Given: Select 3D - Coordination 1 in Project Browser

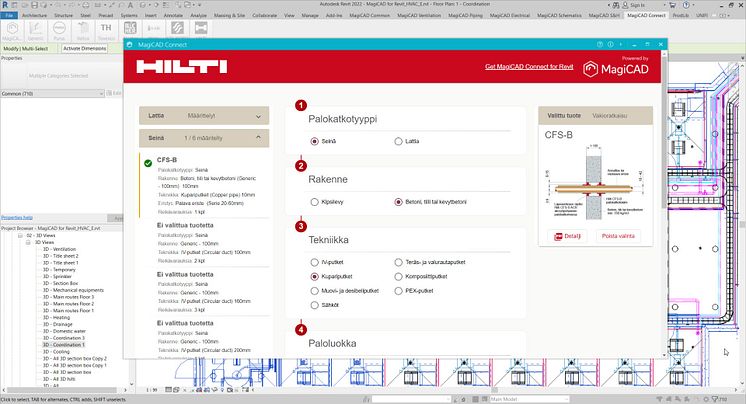Looking at the screenshot, I should click(64, 345).
